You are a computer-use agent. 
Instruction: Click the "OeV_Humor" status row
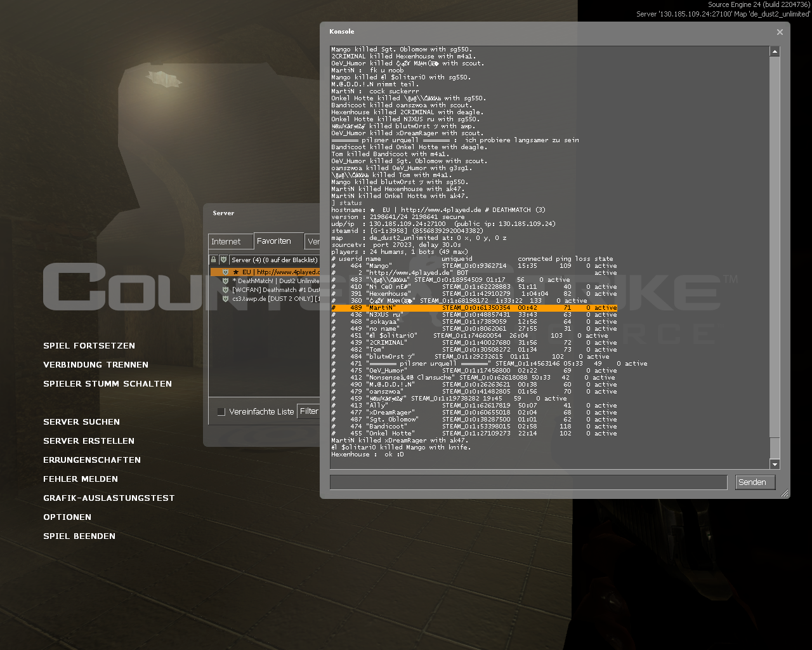point(474,371)
